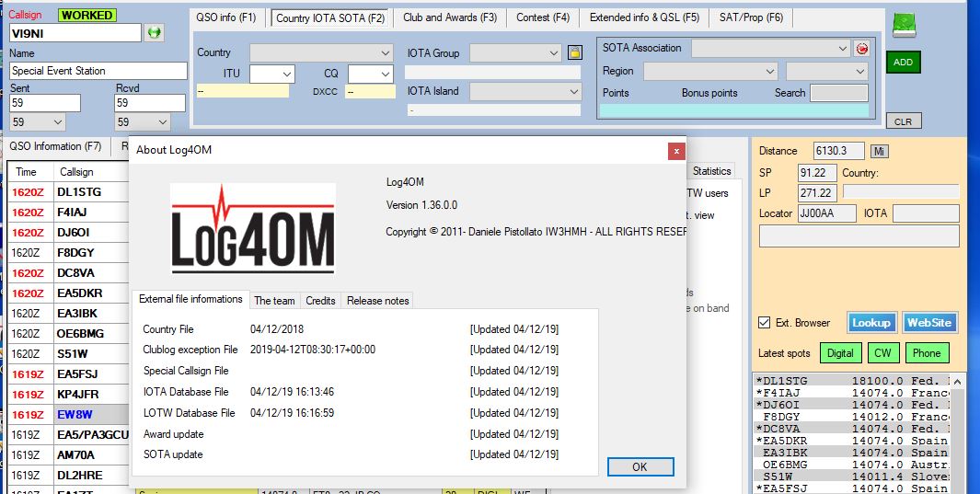The height and width of the screenshot is (494, 980).
Task: Select KP4JFR row in cluster list
Action: [69, 395]
